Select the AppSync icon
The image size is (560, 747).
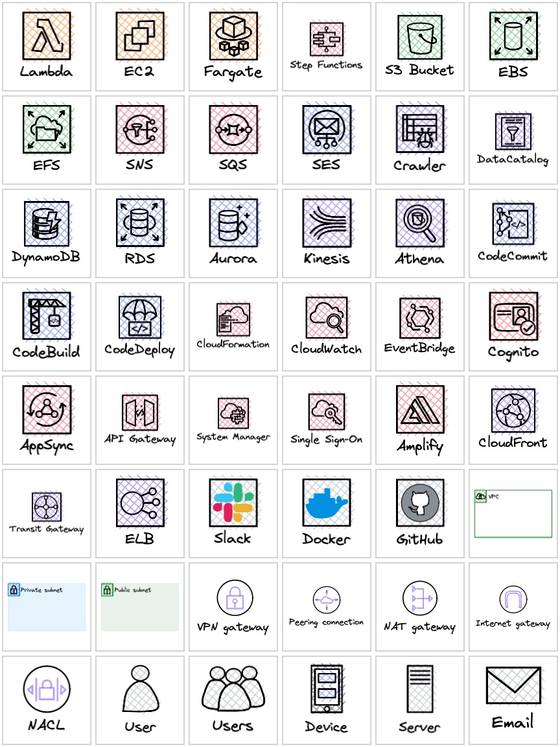47,410
